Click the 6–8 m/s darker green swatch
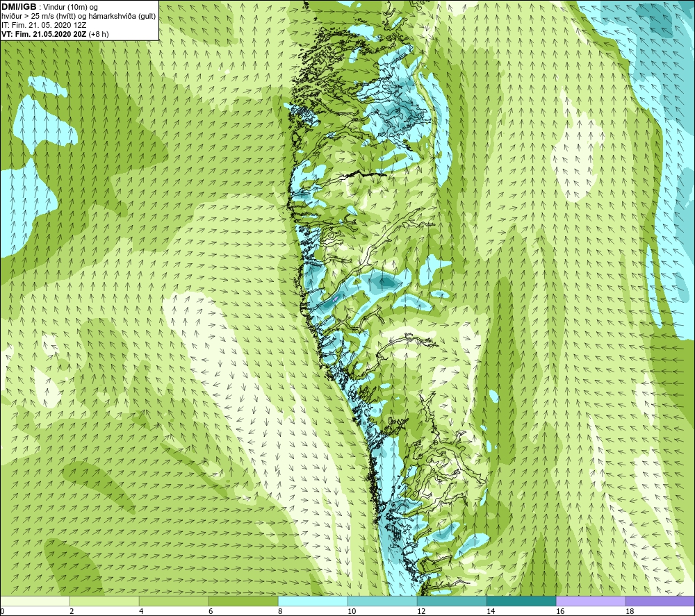This screenshot has height=616, width=695. click(243, 601)
